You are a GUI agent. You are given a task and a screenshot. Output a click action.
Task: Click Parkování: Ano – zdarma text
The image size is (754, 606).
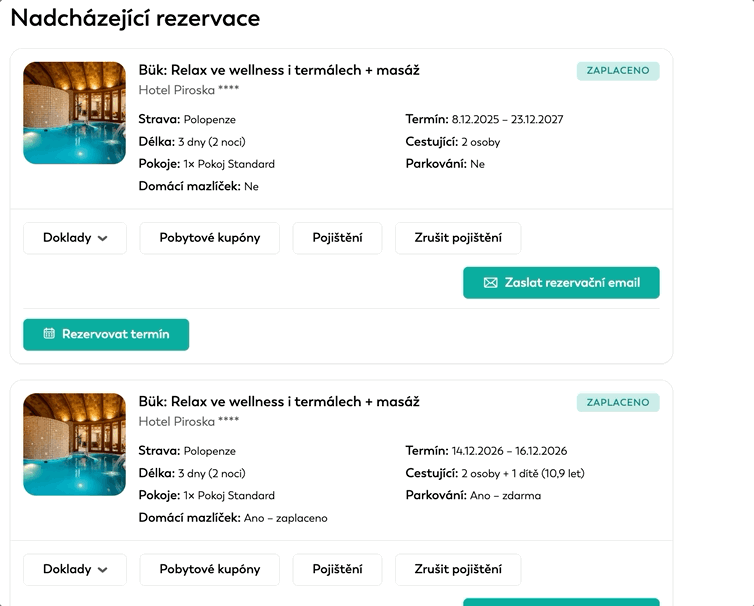pos(473,495)
